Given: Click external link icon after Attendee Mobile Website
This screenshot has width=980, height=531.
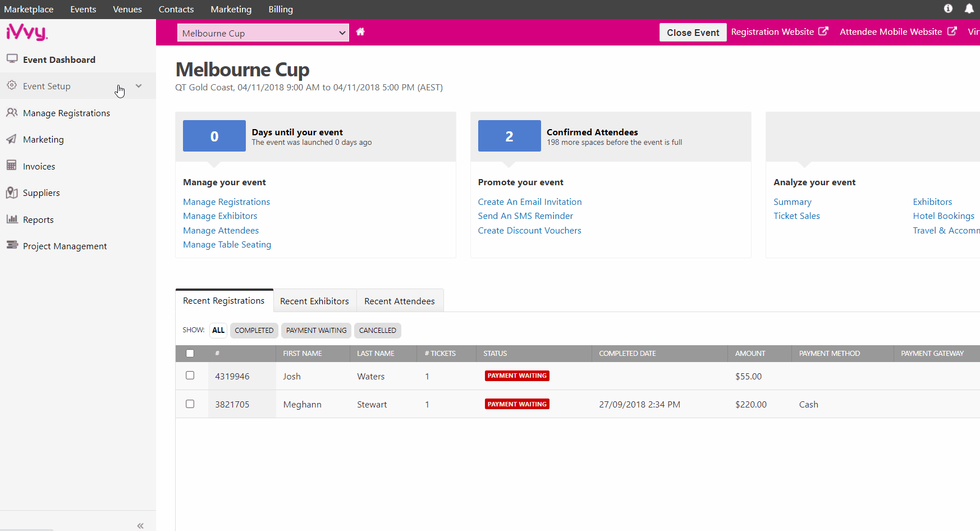Looking at the screenshot, I should 952,31.
